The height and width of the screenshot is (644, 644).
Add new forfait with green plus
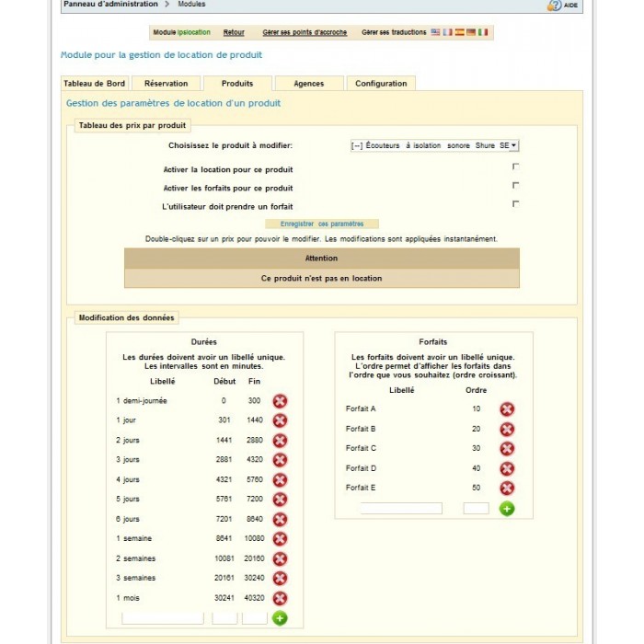(x=507, y=509)
